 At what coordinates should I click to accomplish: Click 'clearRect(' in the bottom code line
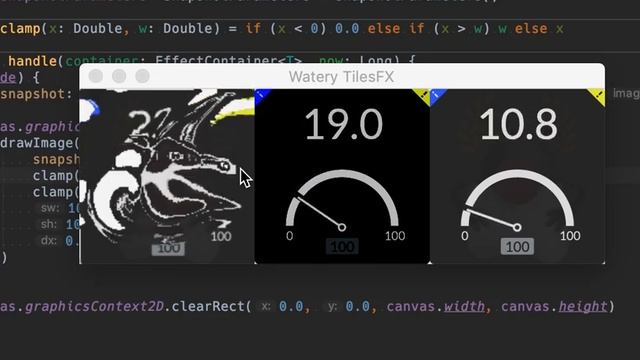(211, 306)
